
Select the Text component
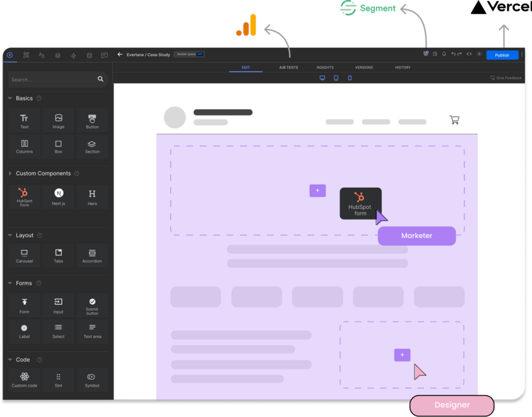25,120
